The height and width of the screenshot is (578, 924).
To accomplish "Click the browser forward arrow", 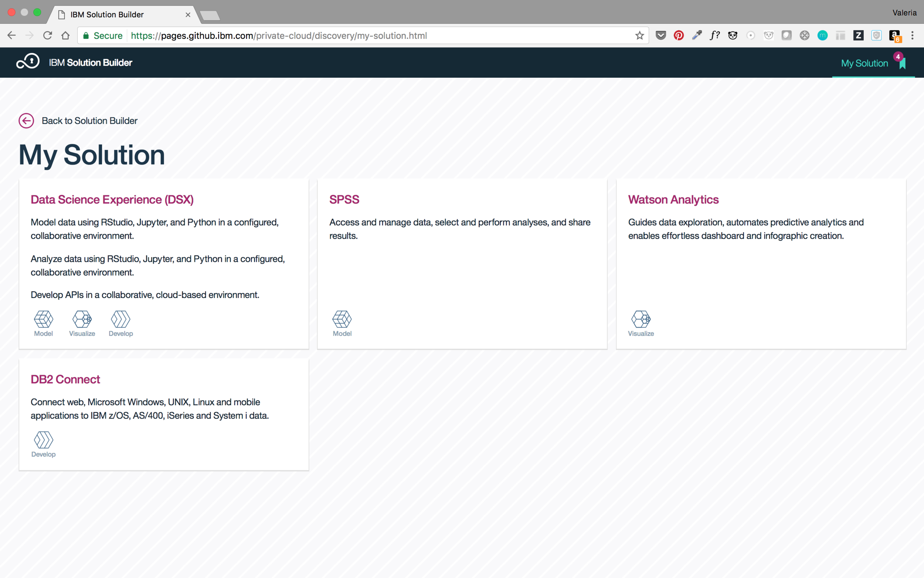I will click(30, 36).
